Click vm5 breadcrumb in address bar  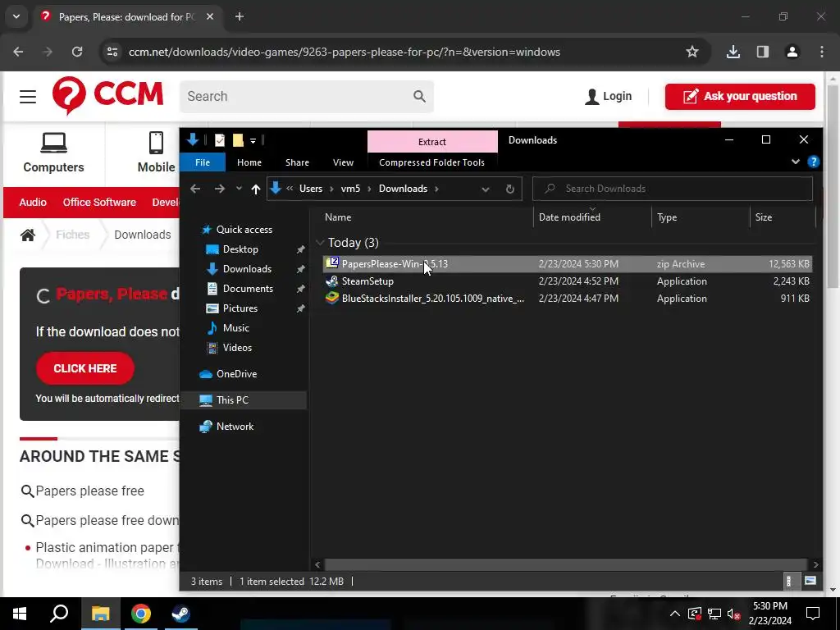[350, 189]
